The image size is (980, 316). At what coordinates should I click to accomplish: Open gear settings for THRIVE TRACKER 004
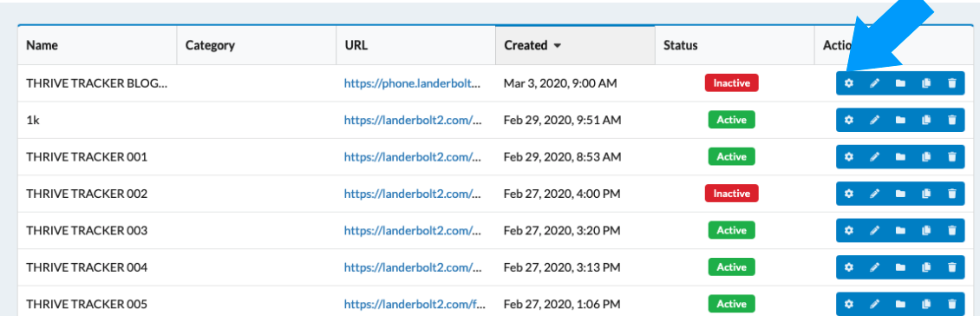tap(849, 267)
